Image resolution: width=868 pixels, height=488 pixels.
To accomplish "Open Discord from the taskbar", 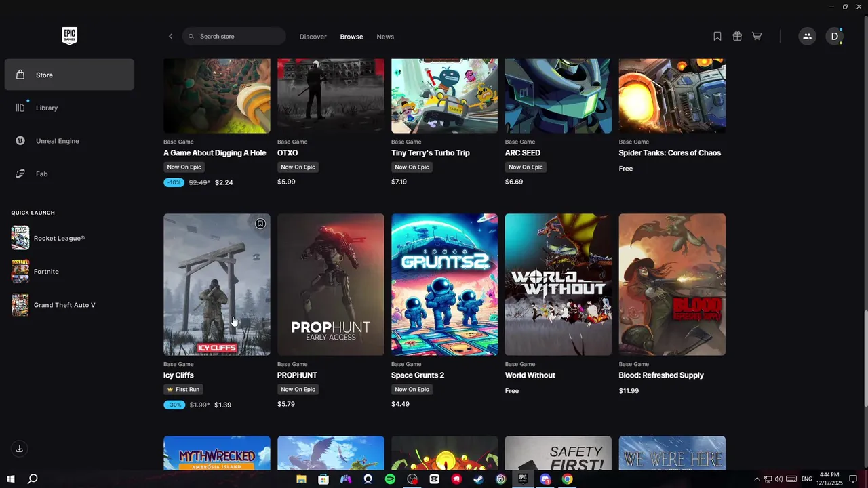I will tap(545, 479).
